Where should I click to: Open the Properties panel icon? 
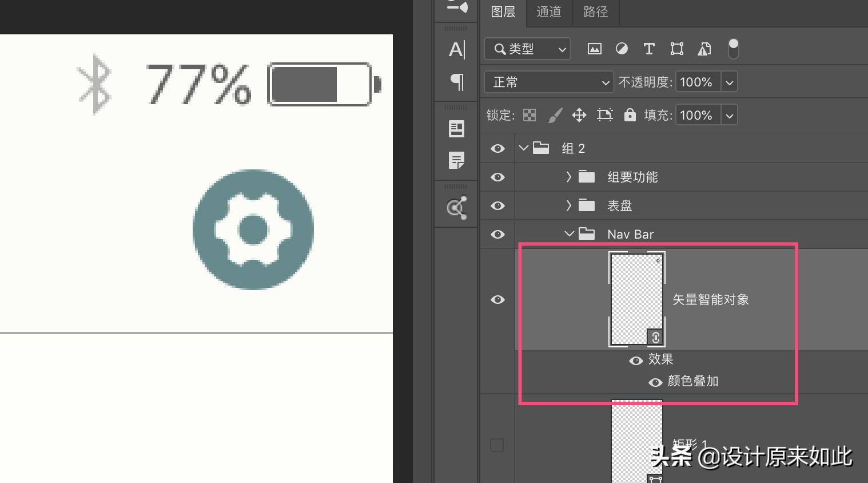click(x=456, y=129)
